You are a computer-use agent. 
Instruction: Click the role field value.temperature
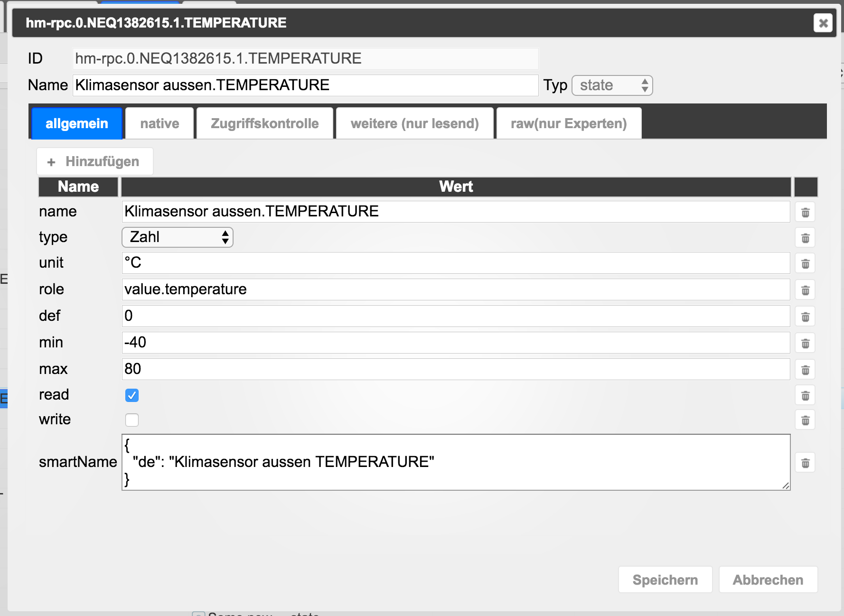point(456,289)
